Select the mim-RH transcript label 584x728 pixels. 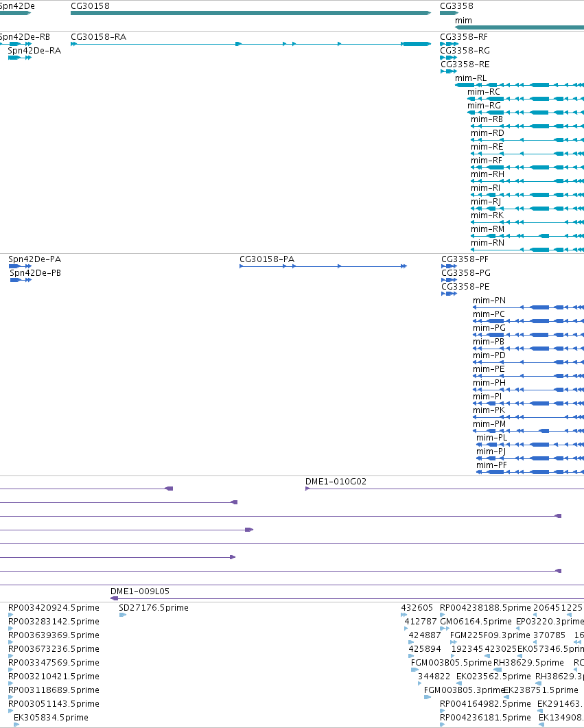[487, 174]
